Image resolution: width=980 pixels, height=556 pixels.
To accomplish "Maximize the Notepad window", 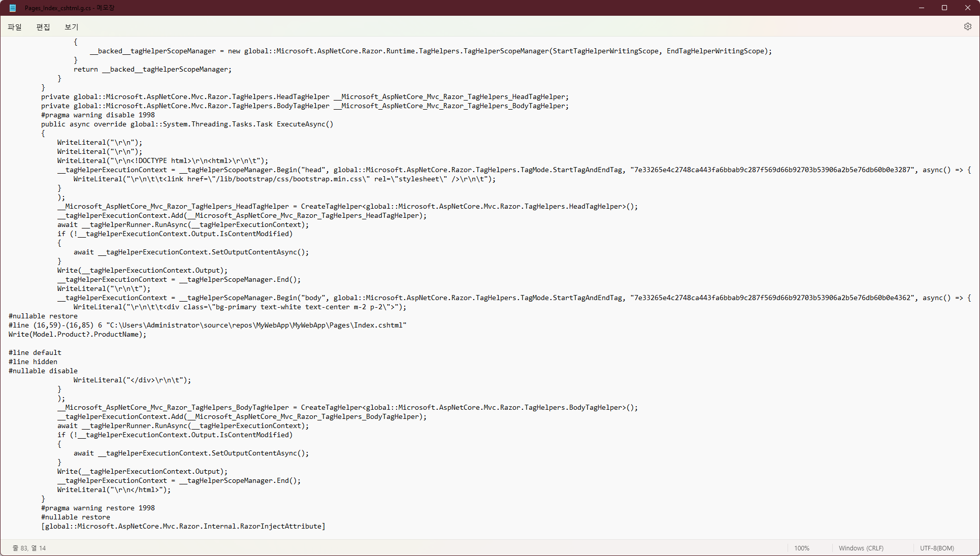I will tap(944, 8).
